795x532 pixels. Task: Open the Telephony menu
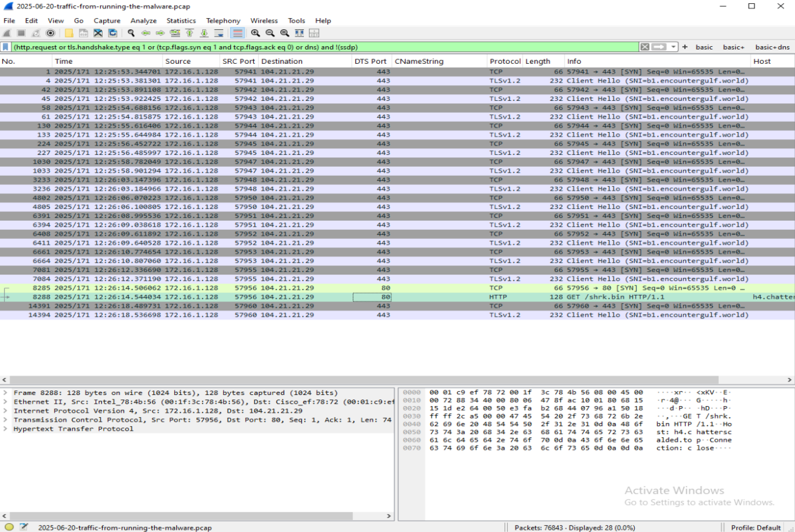(223, 20)
